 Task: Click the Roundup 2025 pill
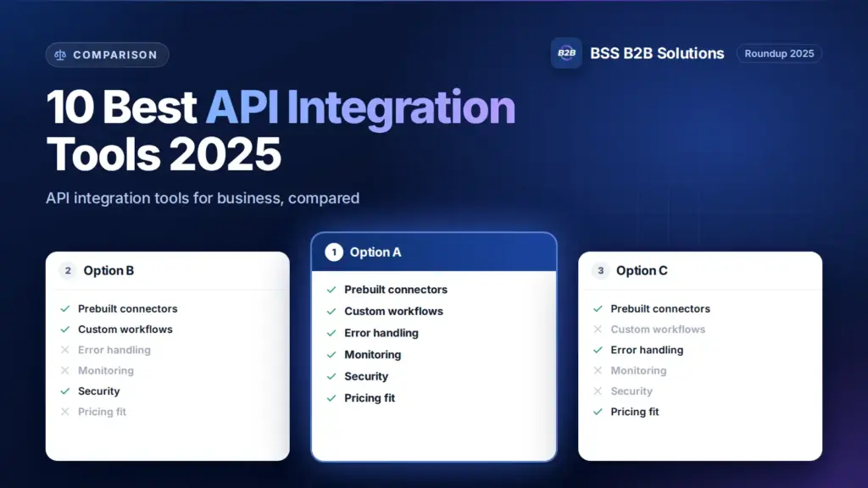coord(779,53)
